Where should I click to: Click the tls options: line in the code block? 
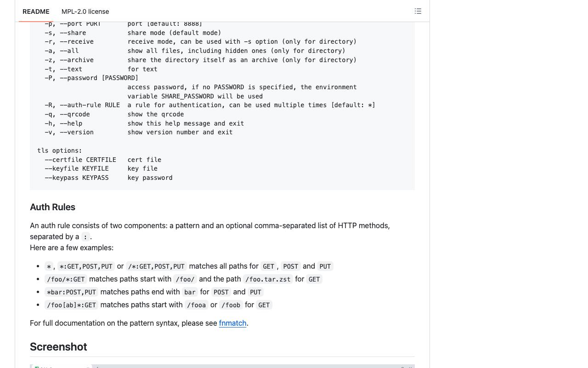point(60,150)
